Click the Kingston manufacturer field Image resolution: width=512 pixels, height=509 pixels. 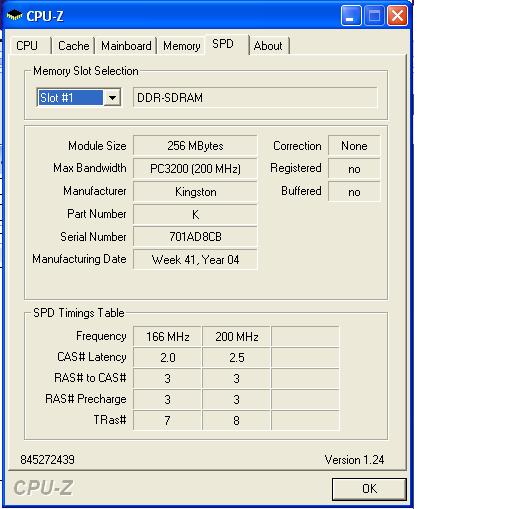(x=195, y=192)
